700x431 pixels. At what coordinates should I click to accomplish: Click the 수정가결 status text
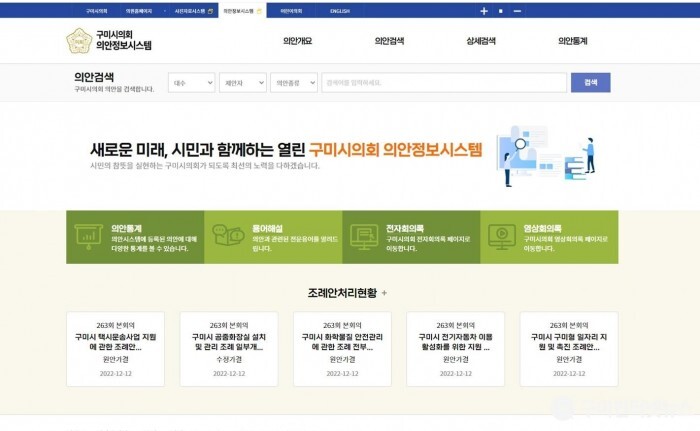229,360
